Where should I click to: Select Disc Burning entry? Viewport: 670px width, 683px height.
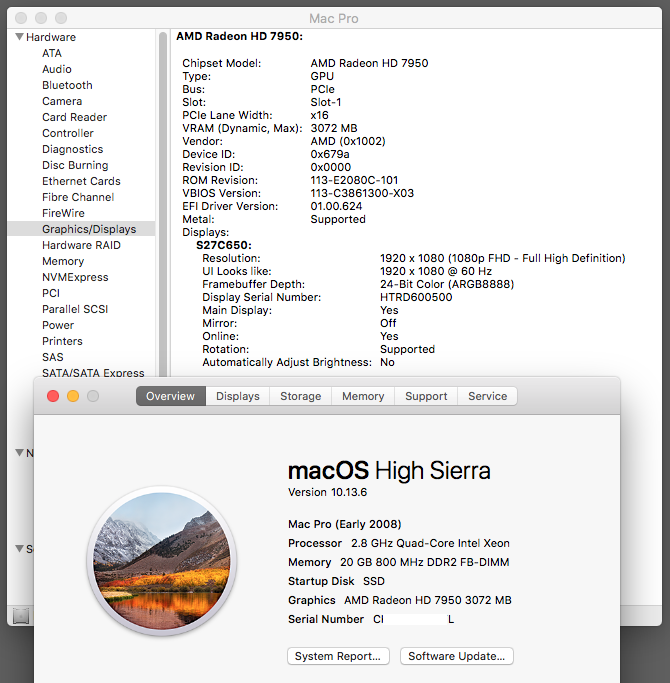point(75,165)
